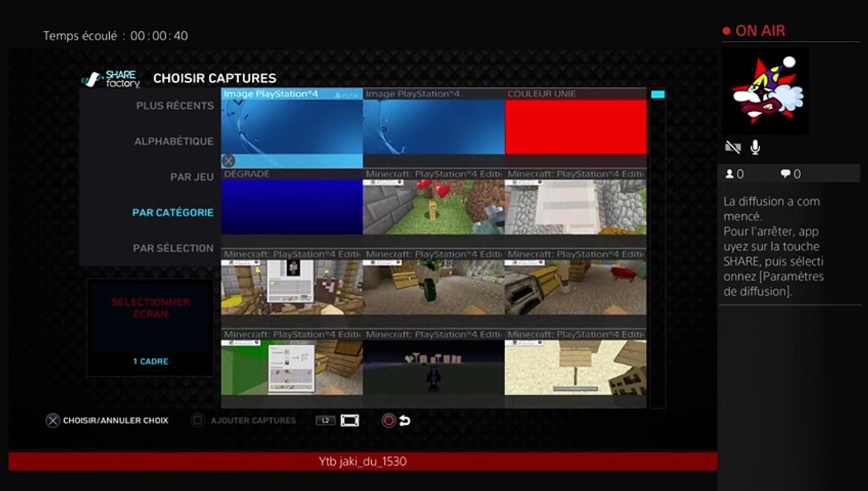Choose the PAR SÉLECTION filter
868x491 pixels.
173,248
